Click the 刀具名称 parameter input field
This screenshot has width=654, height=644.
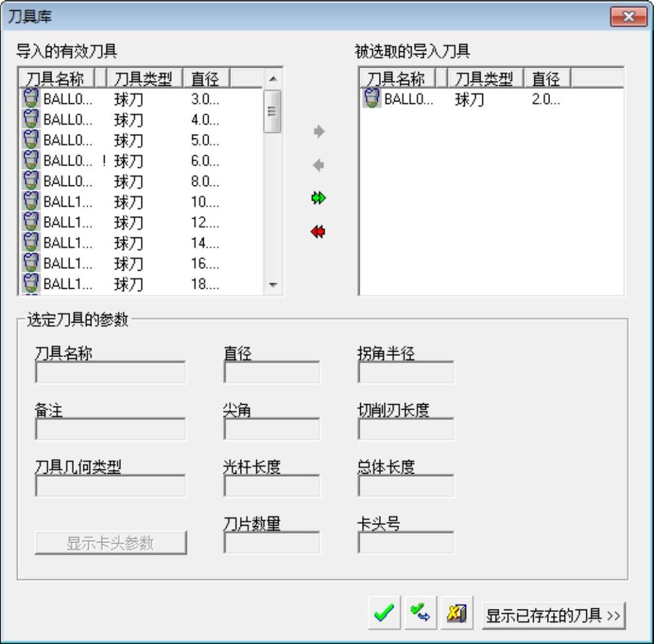(110, 372)
